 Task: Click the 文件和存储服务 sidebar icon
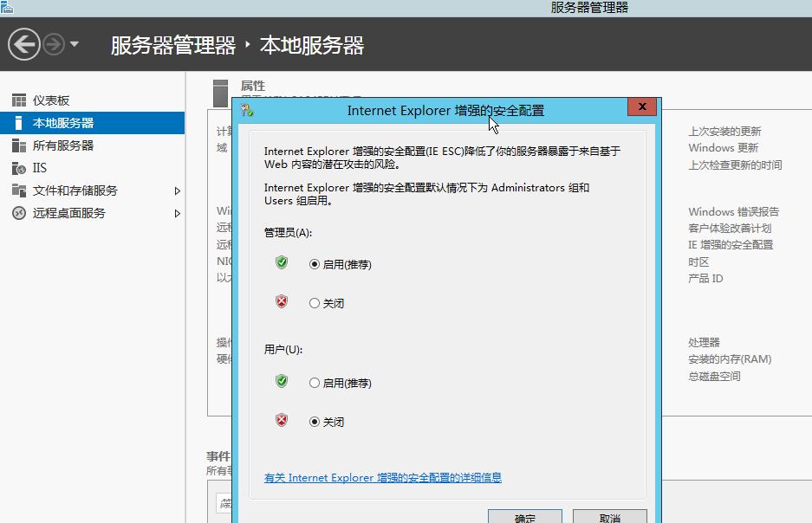(19, 190)
